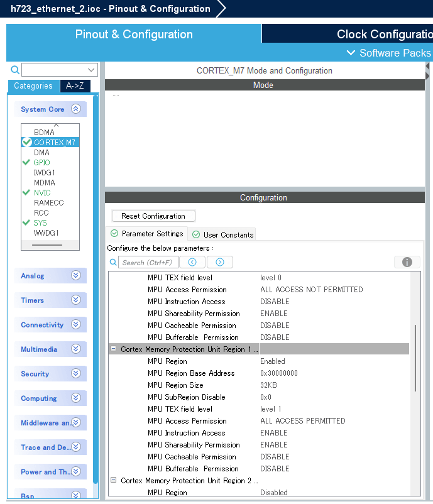Open SYS configuration

tap(40, 222)
